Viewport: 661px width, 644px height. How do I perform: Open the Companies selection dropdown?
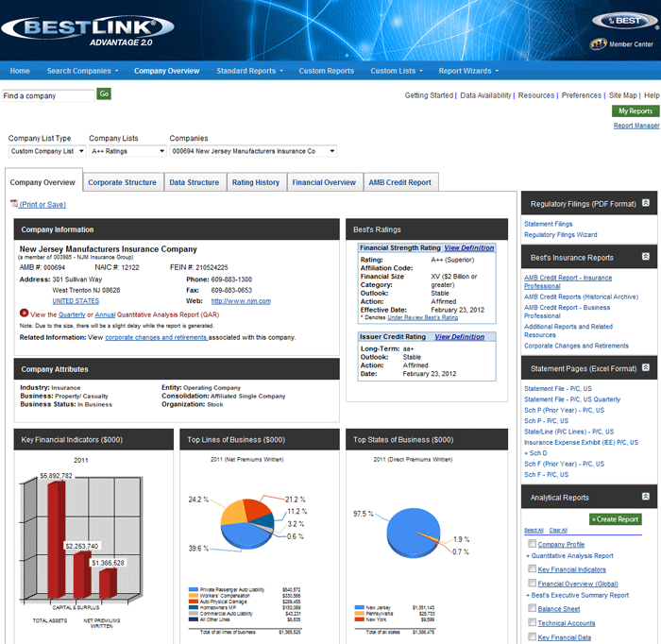tap(253, 151)
